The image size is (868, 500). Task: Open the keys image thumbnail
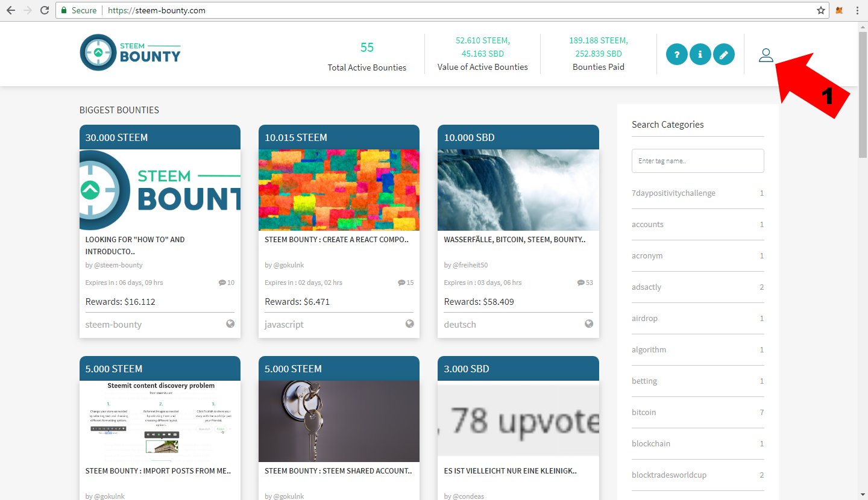click(x=339, y=421)
